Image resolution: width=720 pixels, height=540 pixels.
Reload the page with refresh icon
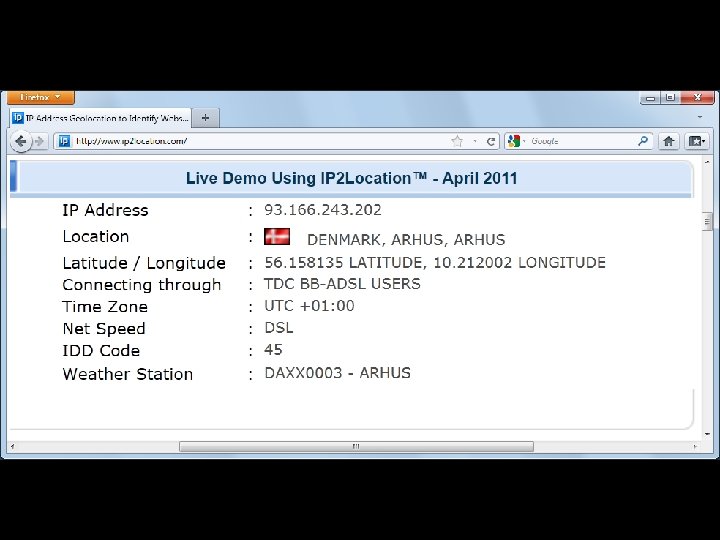click(x=490, y=141)
